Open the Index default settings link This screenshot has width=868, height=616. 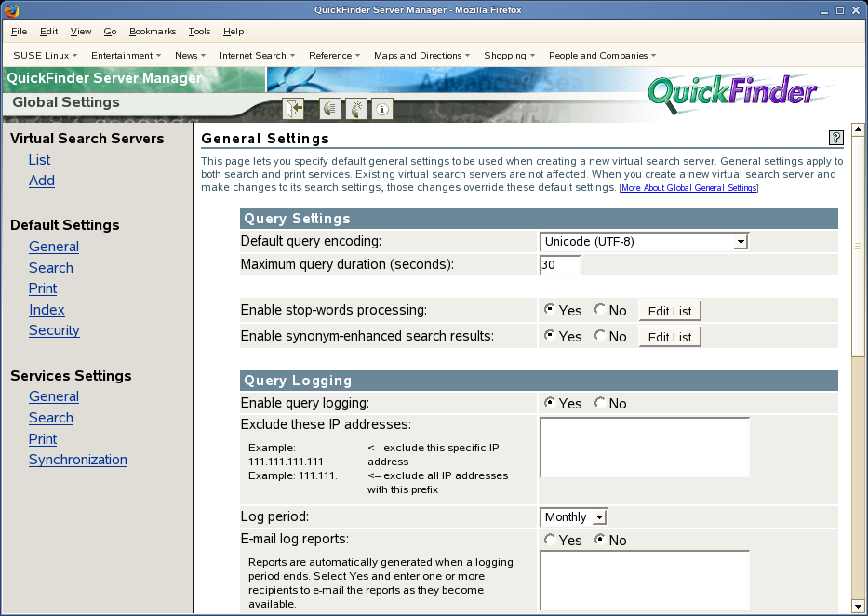47,309
